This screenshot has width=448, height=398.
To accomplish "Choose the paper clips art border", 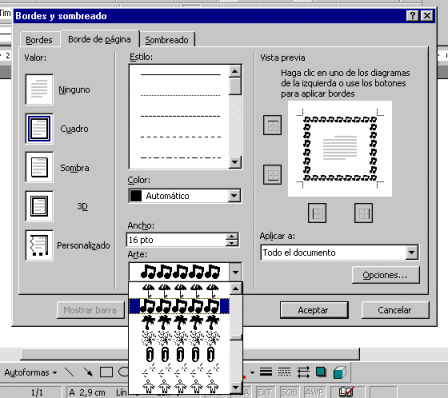I will [x=180, y=354].
